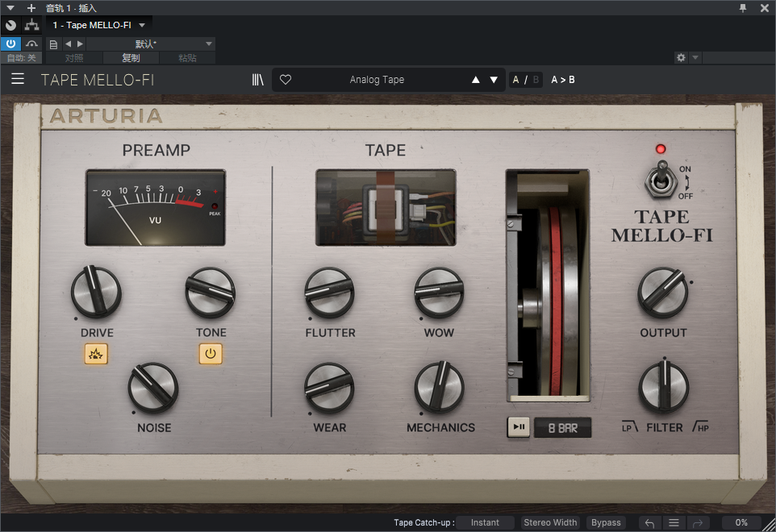The width and height of the screenshot is (776, 532).
Task: Click the host preset file icon
Action: [x=53, y=44]
